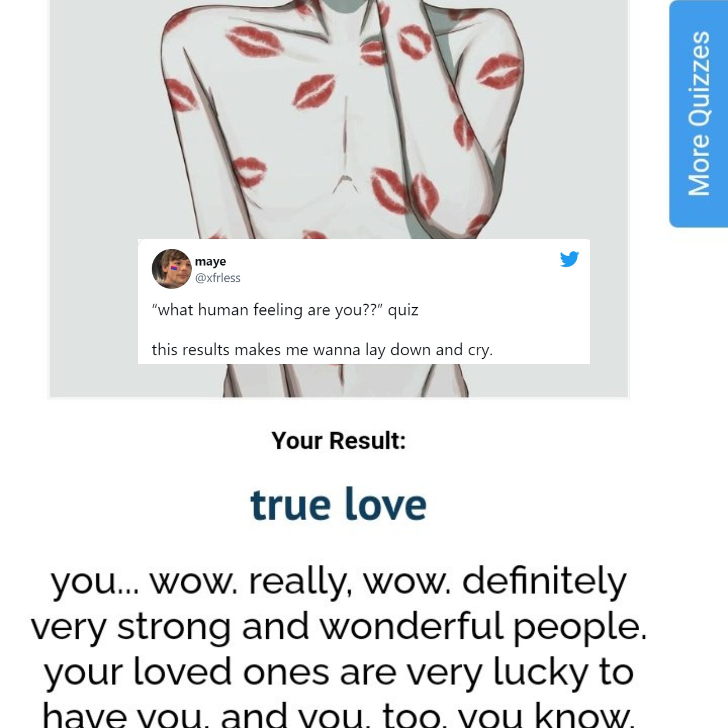Click the maye display name

pyautogui.click(x=210, y=261)
